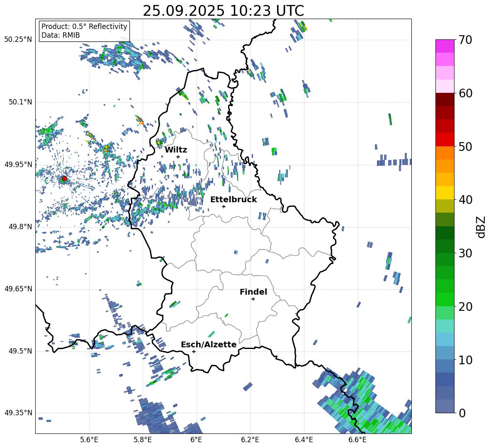Click the 49.65°N latitude label
491x448 pixels.
click(18, 289)
